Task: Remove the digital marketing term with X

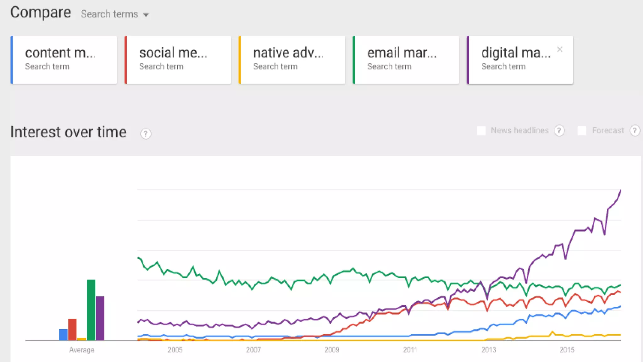Action: pos(560,49)
